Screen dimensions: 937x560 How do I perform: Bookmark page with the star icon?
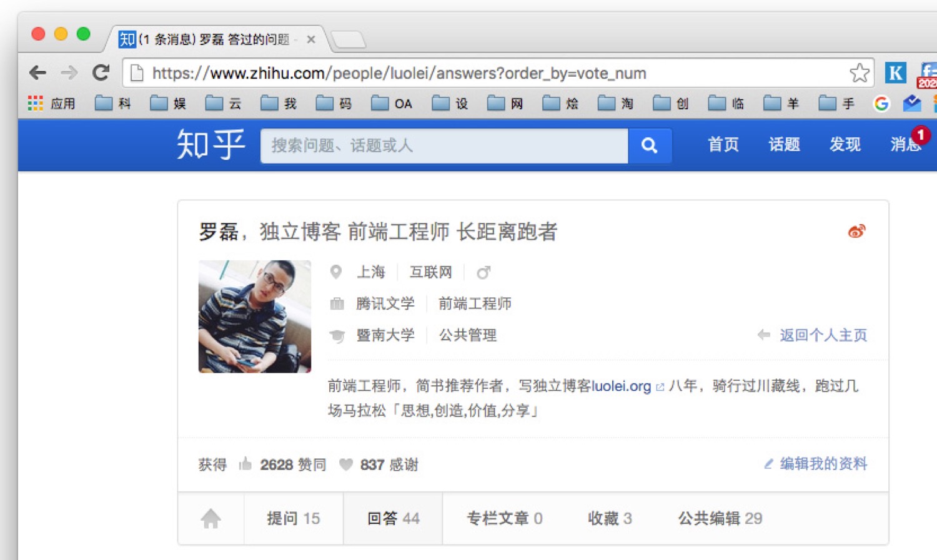point(859,73)
